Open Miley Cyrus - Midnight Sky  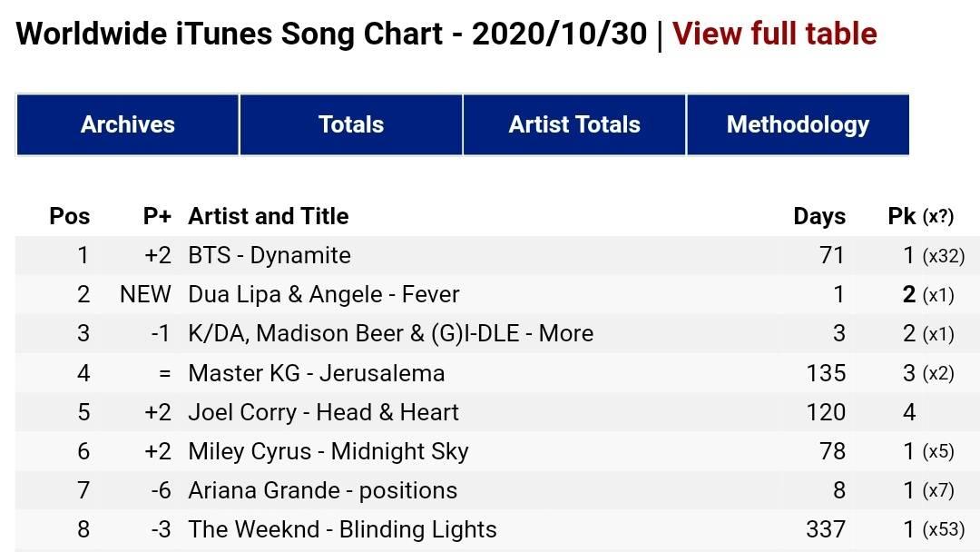coord(328,451)
